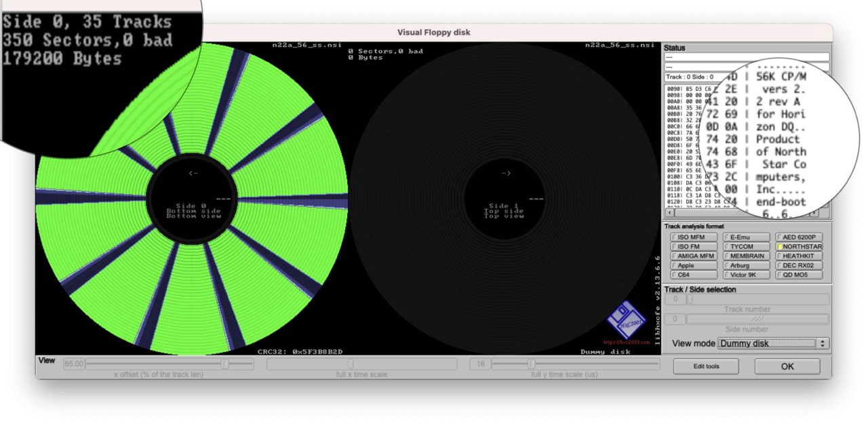Viewport: 868px width, 426px height.
Task: Click the Edit tools button
Action: pyautogui.click(x=706, y=366)
